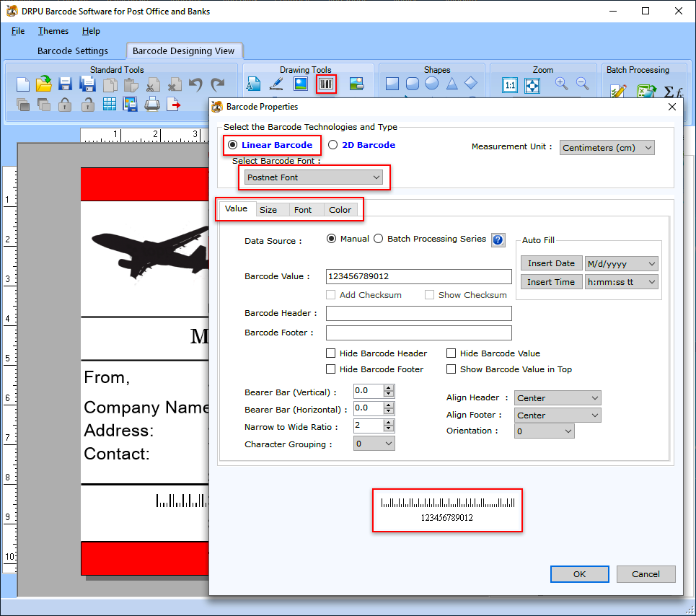The height and width of the screenshot is (616, 696).
Task: Create a new blank label document
Action: tap(22, 84)
